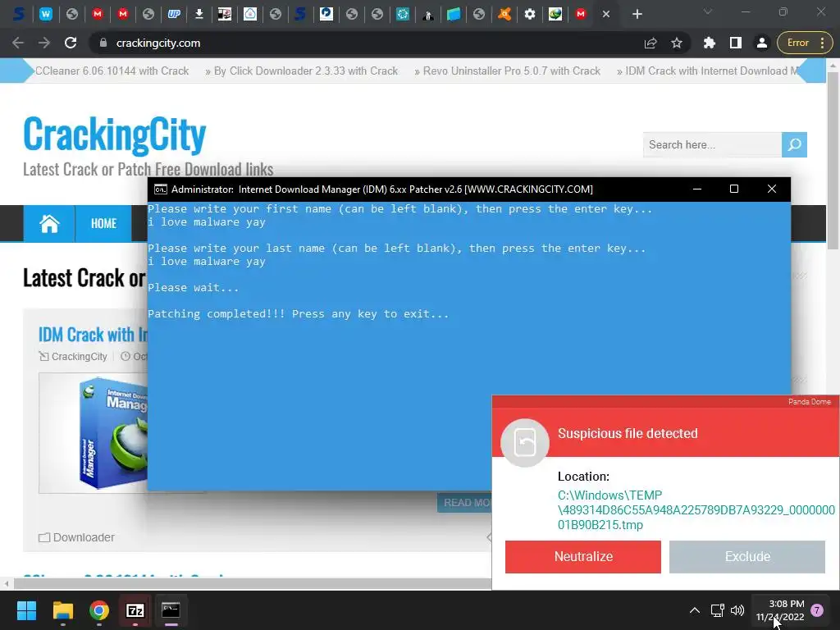Click the address bar URL crackingcity.com

click(x=158, y=43)
